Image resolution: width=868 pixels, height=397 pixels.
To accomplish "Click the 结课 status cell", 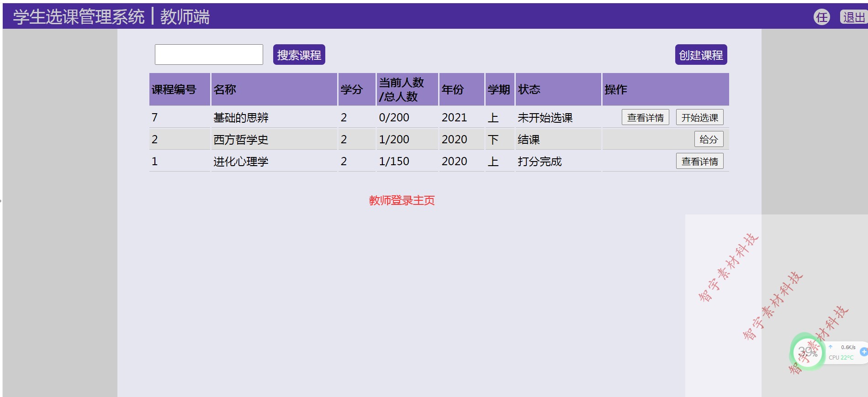I will coord(558,140).
